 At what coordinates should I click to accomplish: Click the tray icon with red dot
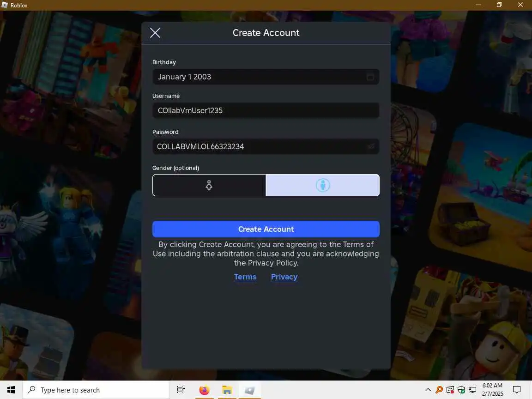tap(450, 390)
